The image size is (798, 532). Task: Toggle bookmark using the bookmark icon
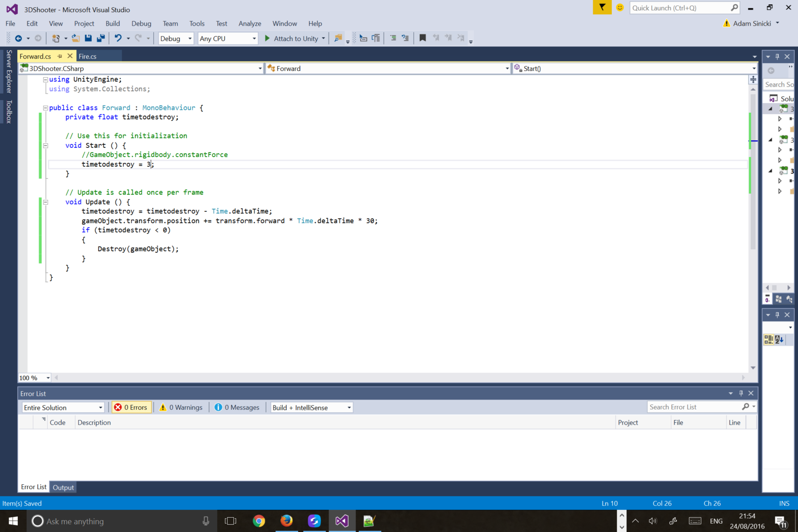422,38
